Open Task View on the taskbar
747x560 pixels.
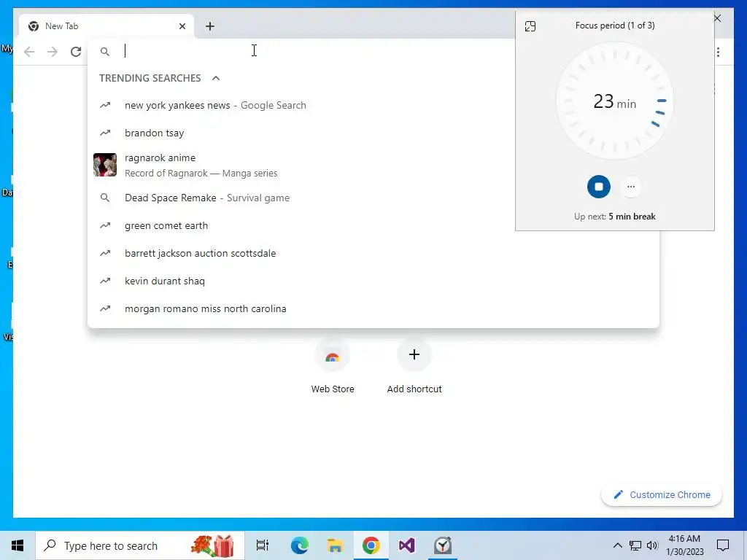click(x=263, y=545)
